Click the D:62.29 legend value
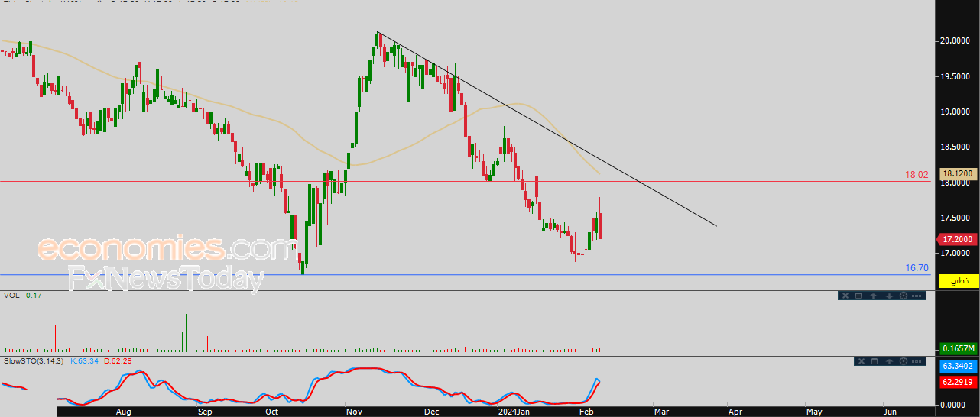Image resolution: width=980 pixels, height=417 pixels. point(118,360)
